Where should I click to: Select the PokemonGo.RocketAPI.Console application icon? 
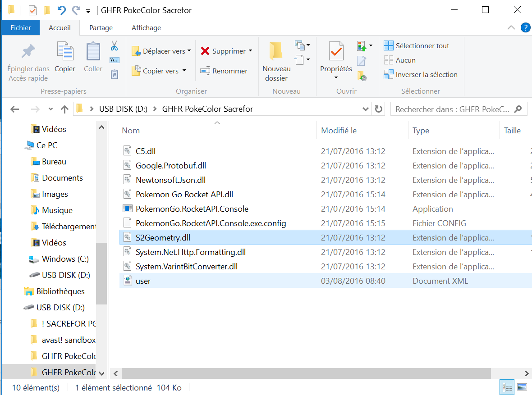127,209
